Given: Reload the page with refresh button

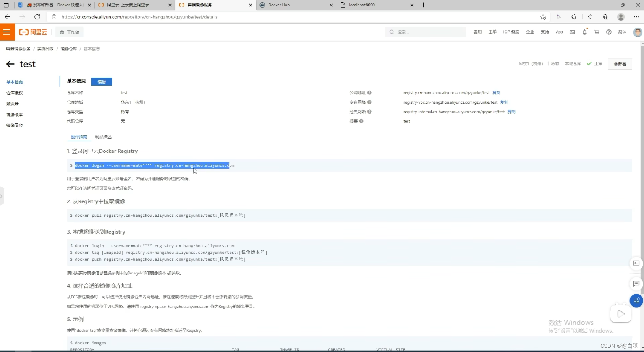Looking at the screenshot, I should (37, 17).
